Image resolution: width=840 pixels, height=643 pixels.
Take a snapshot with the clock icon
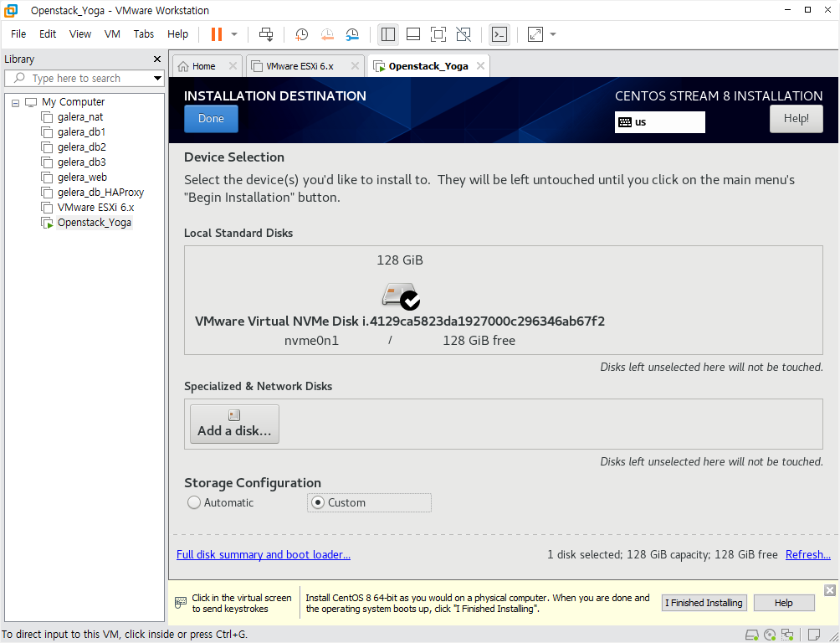click(301, 34)
